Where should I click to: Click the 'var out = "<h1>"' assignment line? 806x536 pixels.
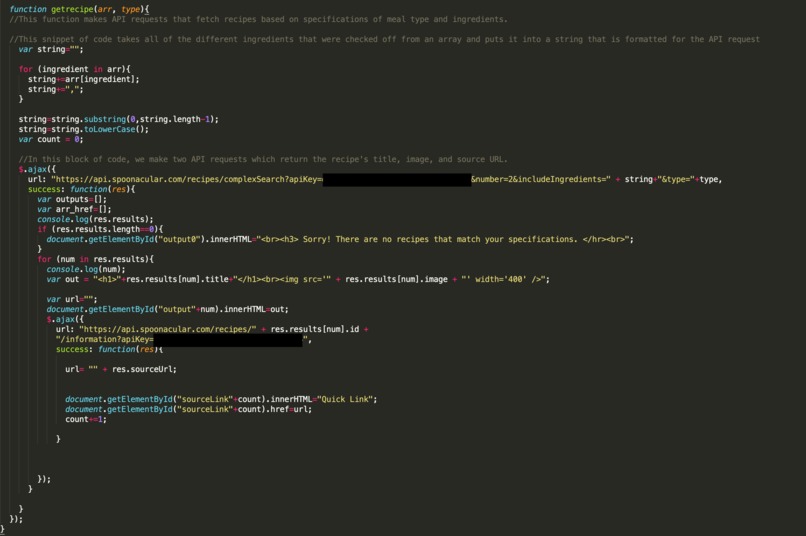[298, 280]
